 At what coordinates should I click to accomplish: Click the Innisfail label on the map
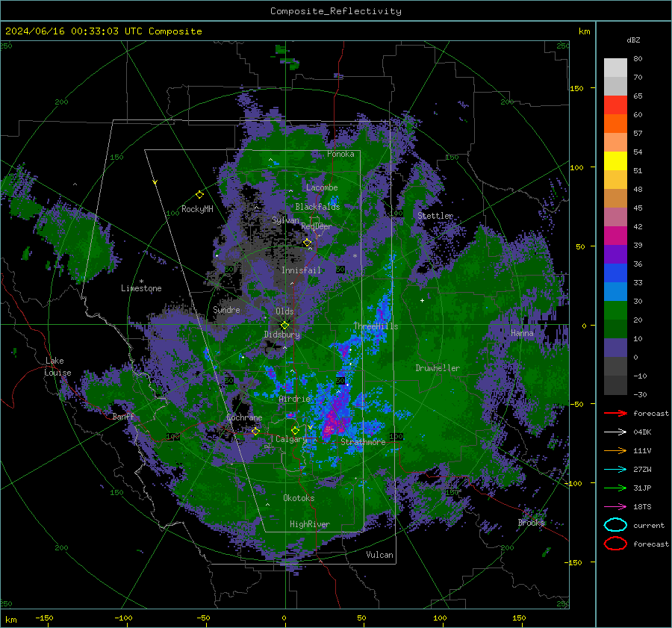[301, 270]
